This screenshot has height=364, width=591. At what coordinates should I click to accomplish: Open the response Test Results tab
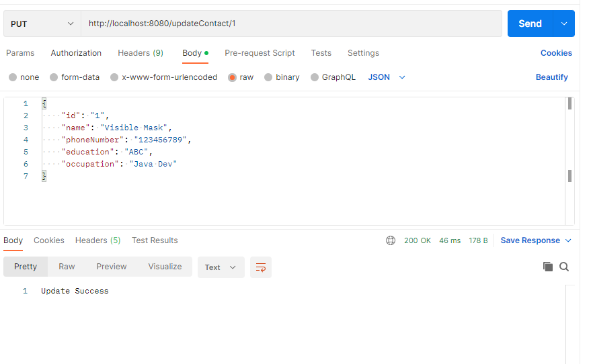coord(155,240)
